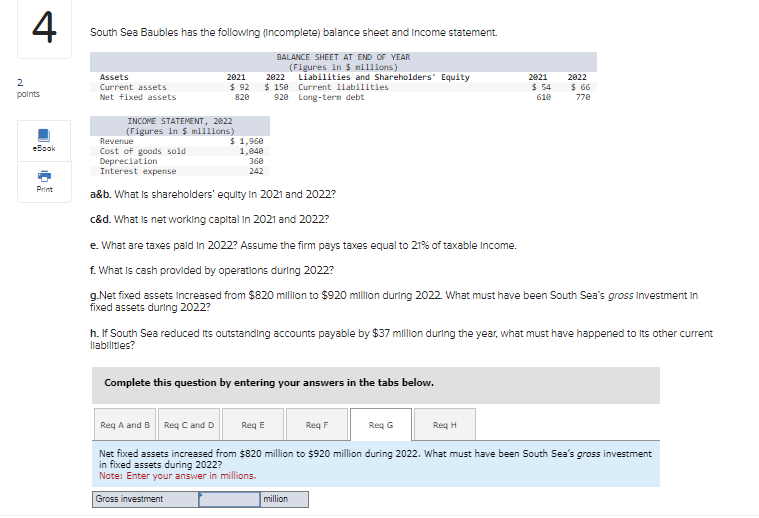Select the Interest expense value 242
The height and width of the screenshot is (518, 759).
(256, 171)
